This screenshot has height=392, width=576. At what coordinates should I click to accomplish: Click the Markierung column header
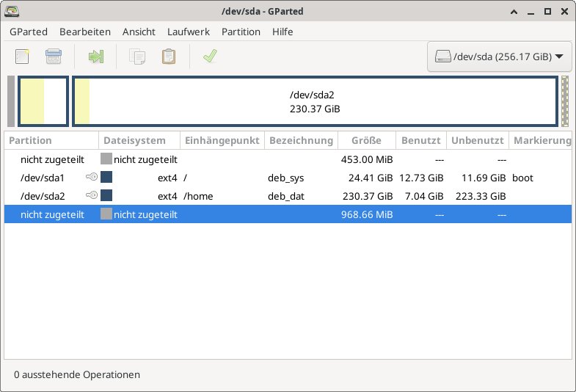click(540, 140)
